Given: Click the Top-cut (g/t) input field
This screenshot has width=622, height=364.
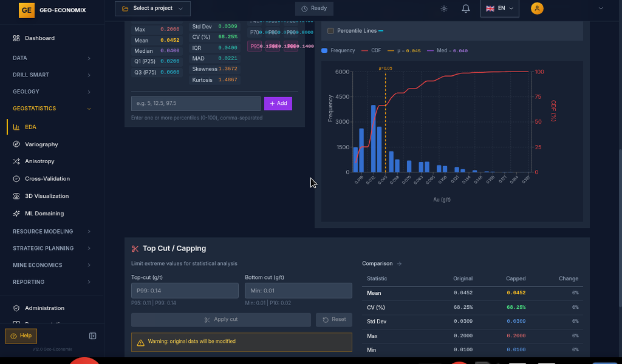Looking at the screenshot, I should click(185, 291).
